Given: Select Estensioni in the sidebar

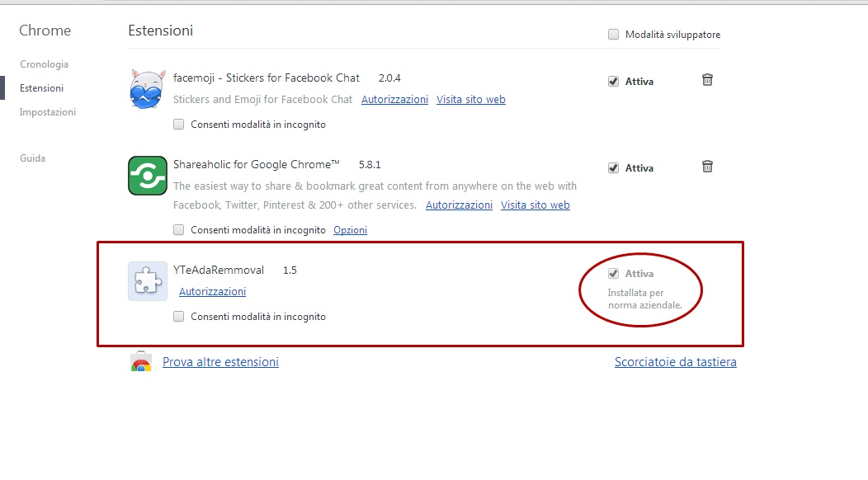Looking at the screenshot, I should [41, 88].
